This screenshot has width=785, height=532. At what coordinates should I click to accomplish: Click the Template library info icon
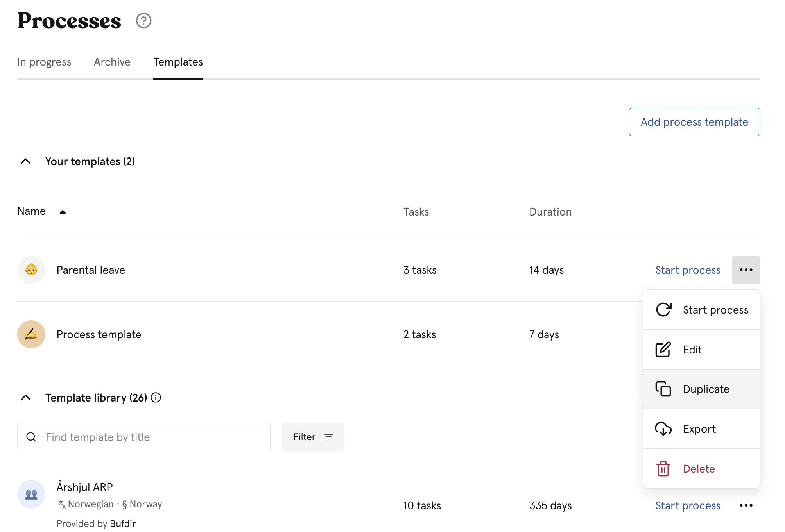[x=156, y=398]
